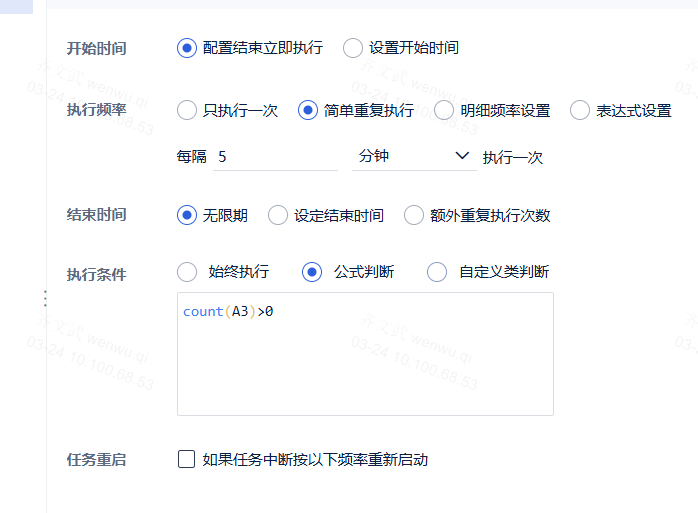Image resolution: width=698 pixels, height=513 pixels.
Task: Click the 开始时间 label
Action: (x=97, y=48)
